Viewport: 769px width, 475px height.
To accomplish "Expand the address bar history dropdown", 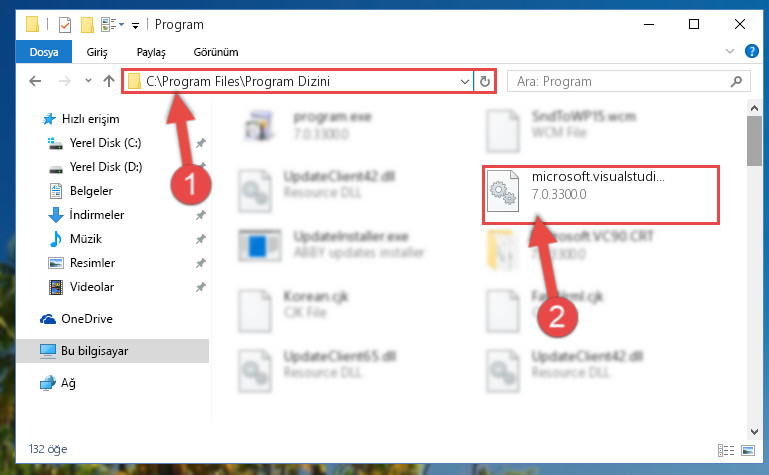I will pyautogui.click(x=464, y=81).
